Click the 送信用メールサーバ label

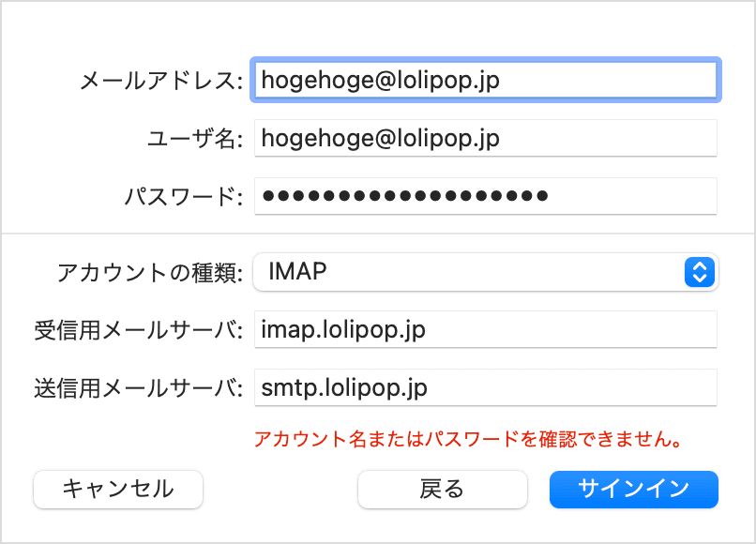[139, 387]
